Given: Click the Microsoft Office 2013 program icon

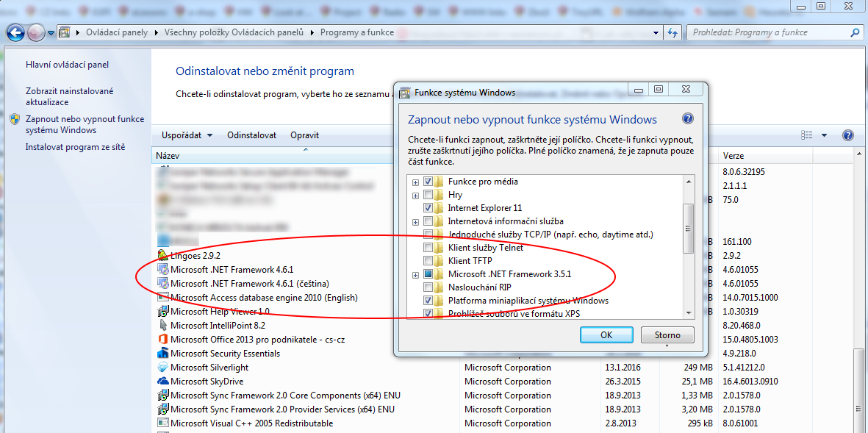Looking at the screenshot, I should click(x=163, y=340).
